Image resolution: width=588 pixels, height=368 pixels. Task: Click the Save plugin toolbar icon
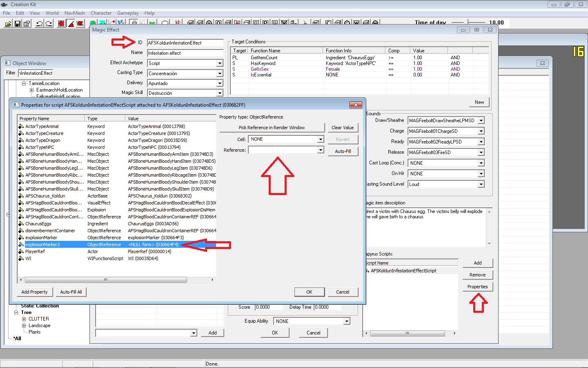pyautogui.click(x=18, y=24)
